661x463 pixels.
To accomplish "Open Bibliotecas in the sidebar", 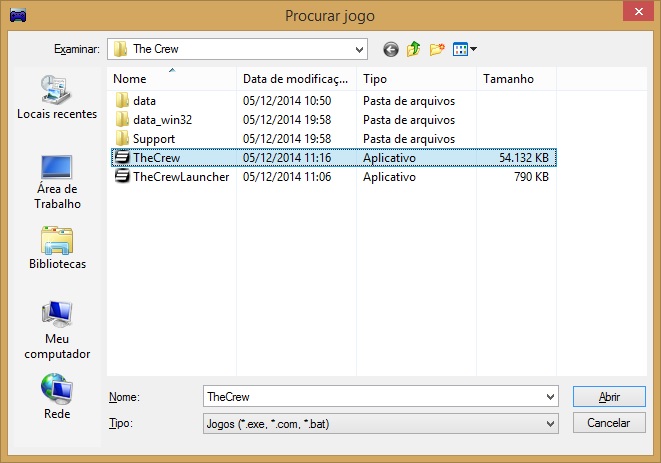I will point(57,248).
